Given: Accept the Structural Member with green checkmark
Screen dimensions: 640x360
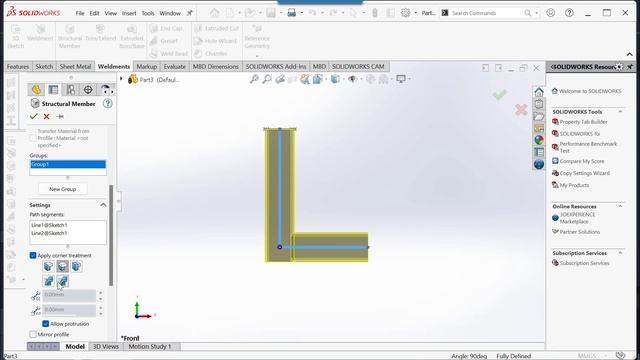Looking at the screenshot, I should click(x=34, y=116).
